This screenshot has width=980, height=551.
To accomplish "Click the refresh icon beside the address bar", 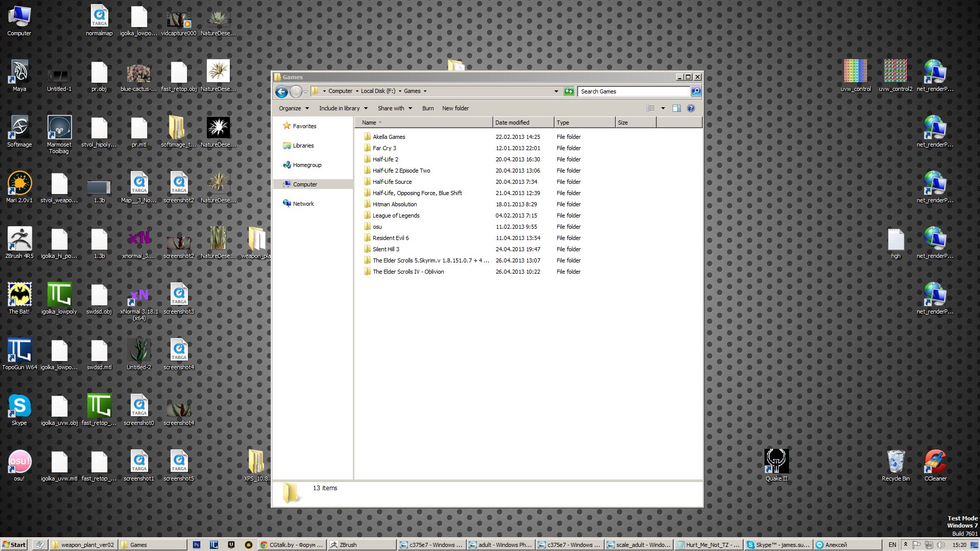I will point(569,91).
